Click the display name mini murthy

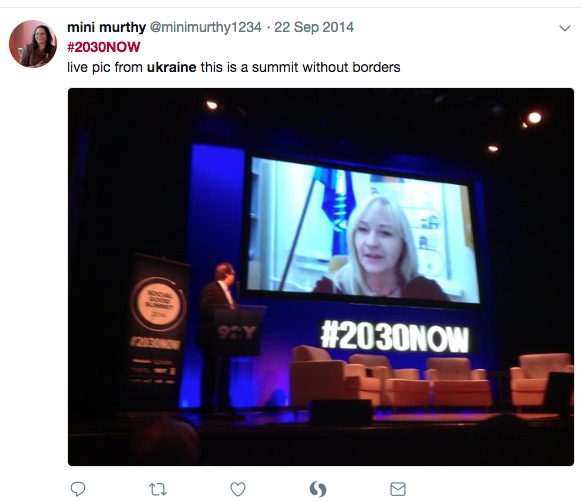[107, 27]
